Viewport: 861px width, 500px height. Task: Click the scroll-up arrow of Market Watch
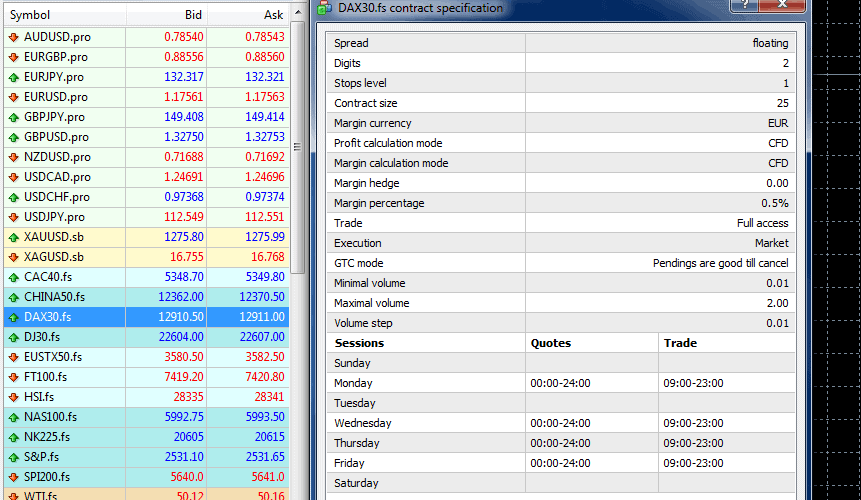tap(298, 12)
